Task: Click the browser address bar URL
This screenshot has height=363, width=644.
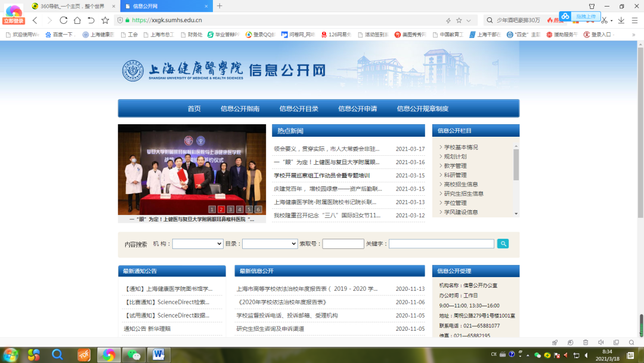Action: click(167, 20)
